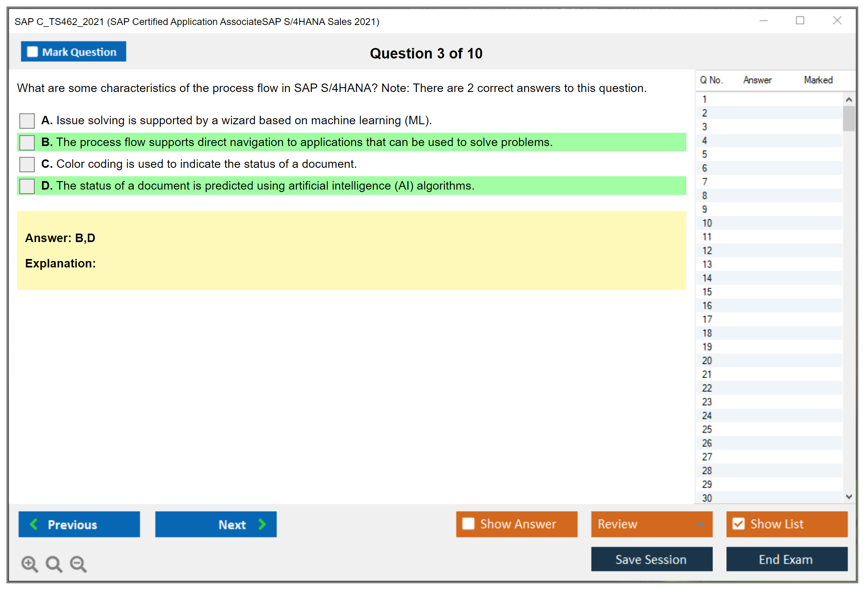
Task: Click the End Exam button
Action: click(786, 559)
